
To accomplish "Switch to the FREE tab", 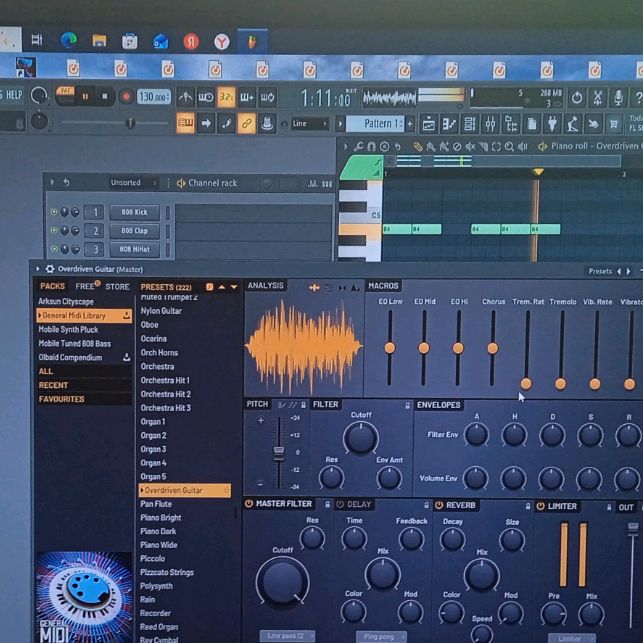I will (85, 286).
